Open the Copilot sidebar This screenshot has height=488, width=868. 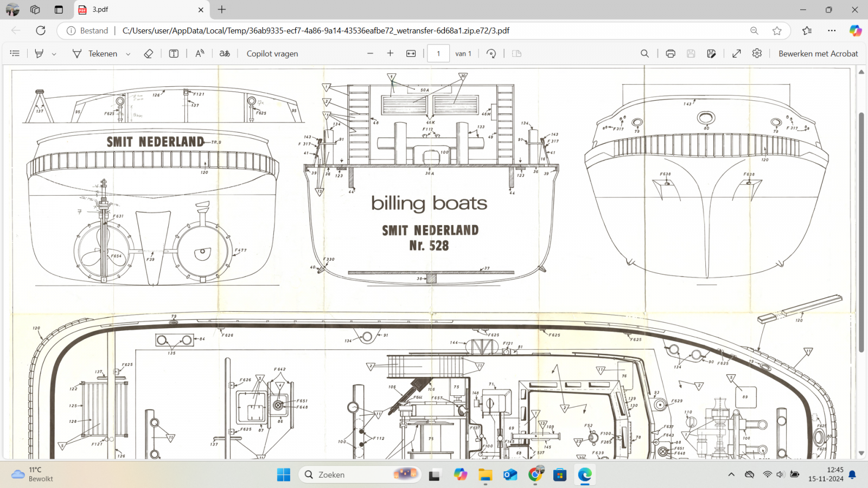coord(856,30)
